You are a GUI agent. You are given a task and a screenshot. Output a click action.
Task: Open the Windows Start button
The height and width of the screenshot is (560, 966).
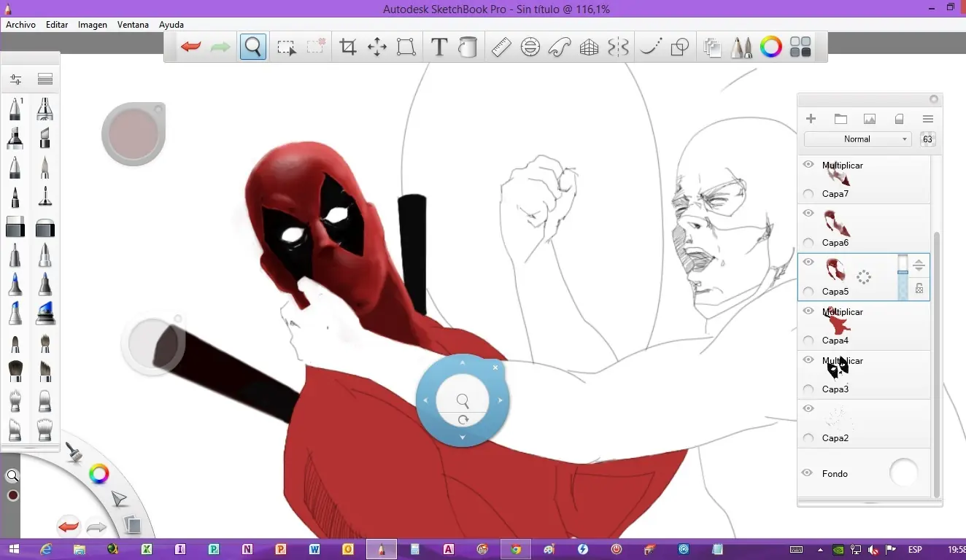pos(12,549)
